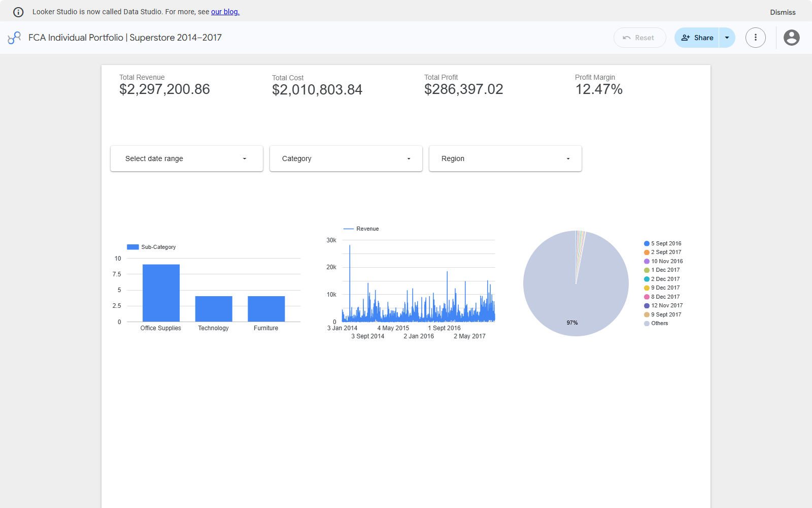
Task: Click the Others legend entry
Action: (656, 323)
